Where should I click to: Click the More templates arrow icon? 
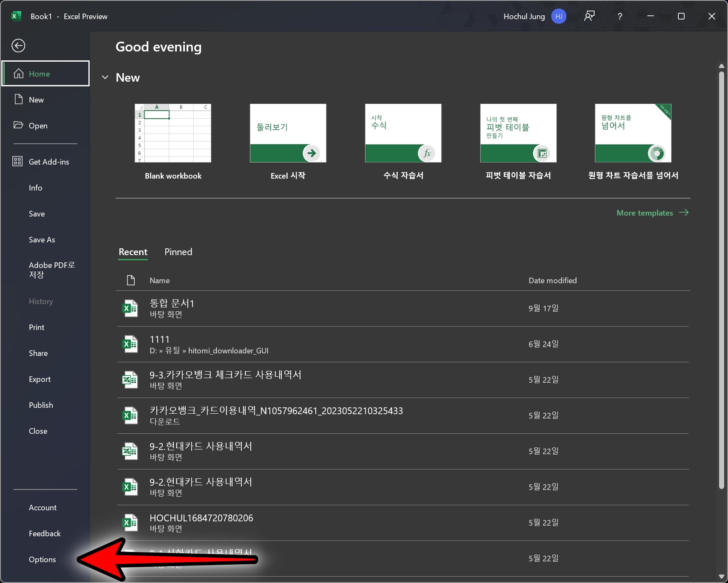[x=684, y=213]
